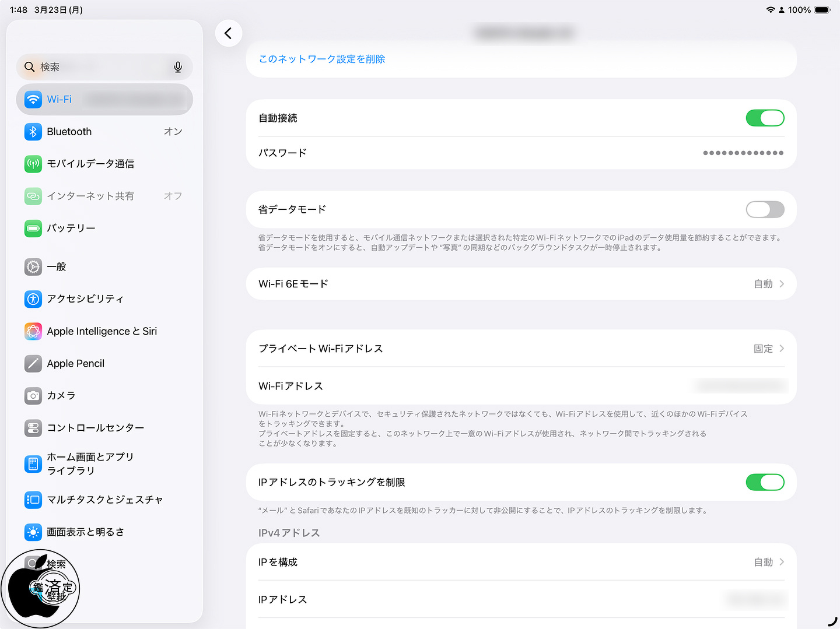Viewport: 840px width, 629px height.
Task: Expand Wi-Fi 6E mode options
Action: [x=520, y=284]
